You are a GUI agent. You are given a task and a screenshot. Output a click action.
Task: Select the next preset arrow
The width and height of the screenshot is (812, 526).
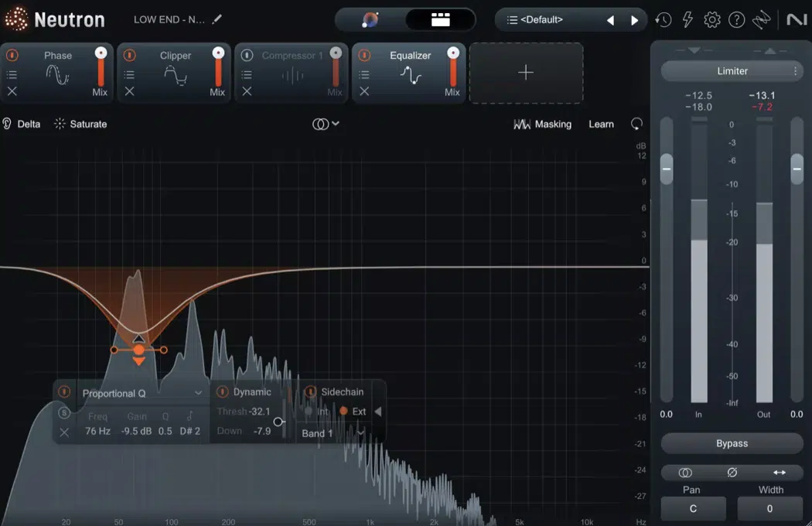(x=634, y=20)
